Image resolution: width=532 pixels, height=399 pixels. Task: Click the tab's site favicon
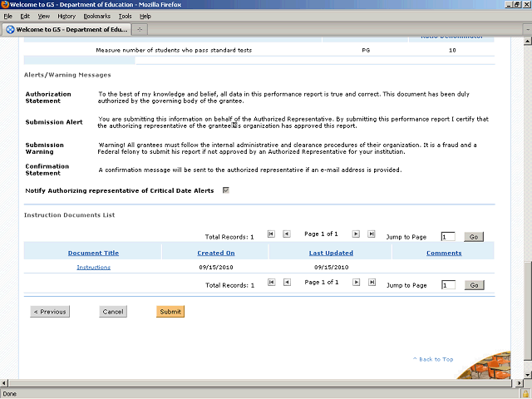point(11,30)
